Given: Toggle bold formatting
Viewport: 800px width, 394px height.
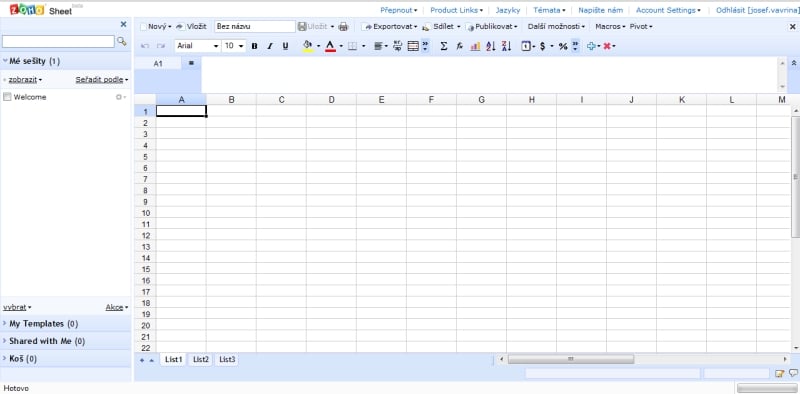Looking at the screenshot, I should [x=254, y=46].
